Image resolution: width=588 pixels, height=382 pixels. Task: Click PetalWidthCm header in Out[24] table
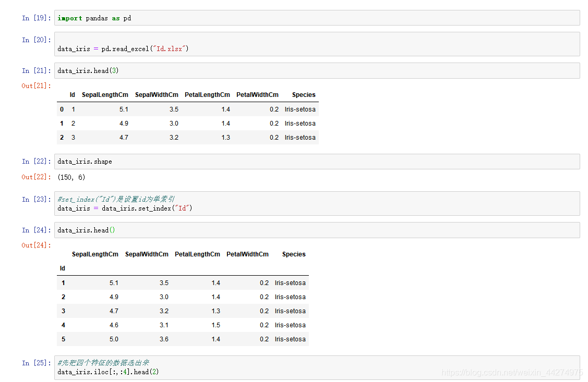coord(247,254)
